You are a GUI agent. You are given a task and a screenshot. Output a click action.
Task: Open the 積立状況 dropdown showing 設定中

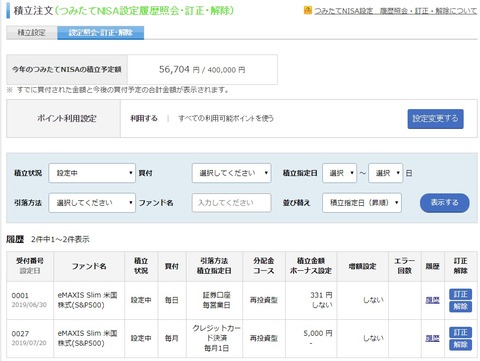pos(92,173)
